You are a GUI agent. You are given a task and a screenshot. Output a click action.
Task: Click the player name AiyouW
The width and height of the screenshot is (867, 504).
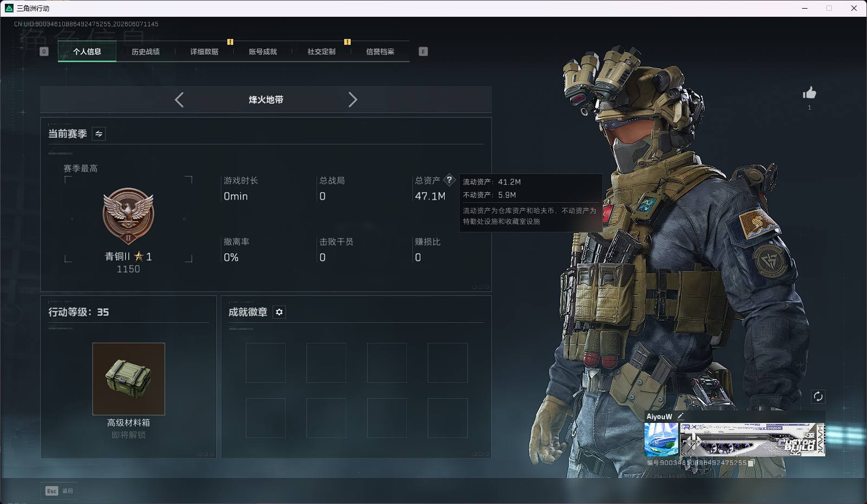659,416
